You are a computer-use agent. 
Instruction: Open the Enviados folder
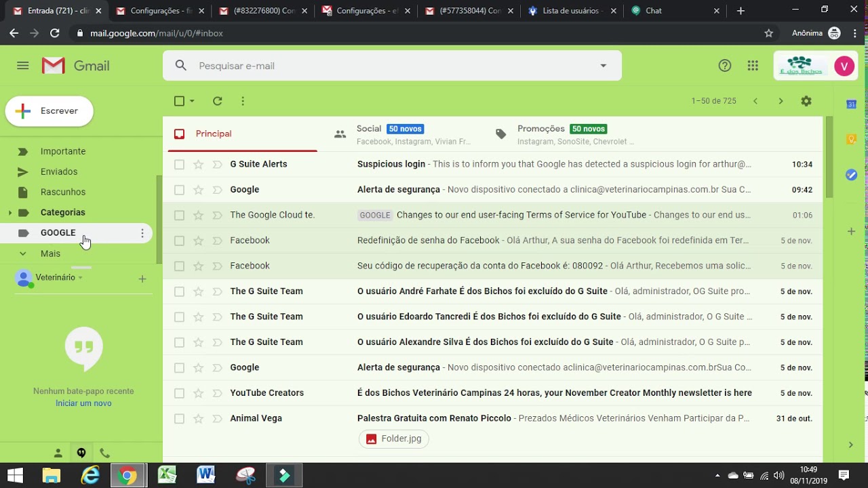[x=59, y=172]
